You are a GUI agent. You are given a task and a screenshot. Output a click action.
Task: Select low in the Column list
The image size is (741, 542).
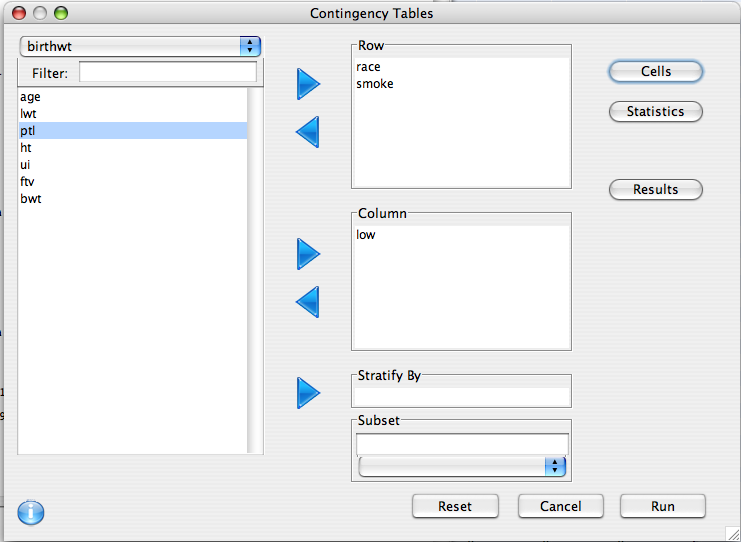[x=461, y=235]
